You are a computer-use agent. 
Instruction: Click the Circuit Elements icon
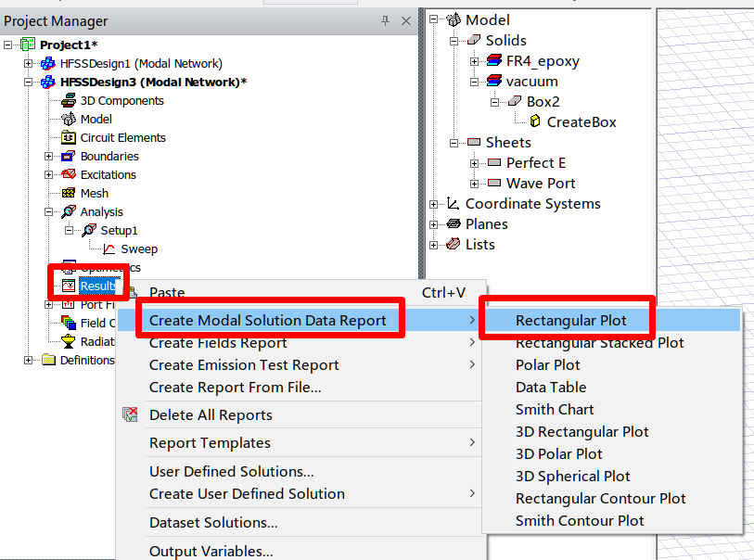click(x=69, y=137)
